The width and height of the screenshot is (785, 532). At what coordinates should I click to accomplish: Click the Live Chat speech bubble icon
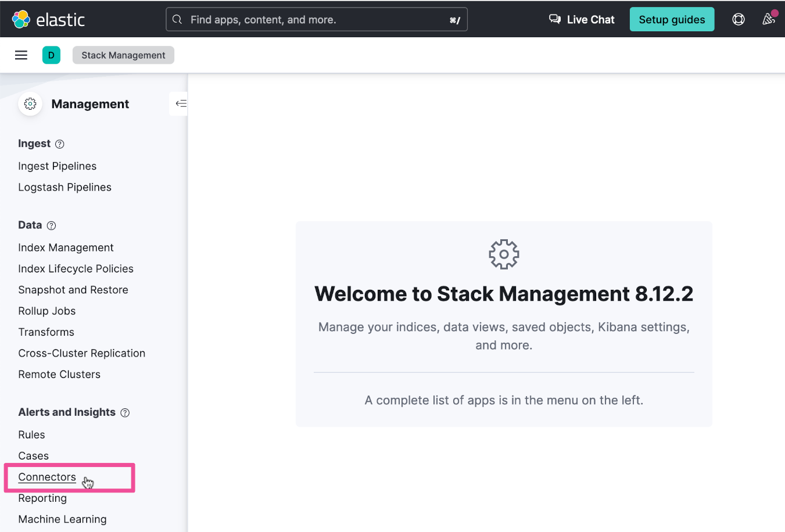tap(555, 19)
